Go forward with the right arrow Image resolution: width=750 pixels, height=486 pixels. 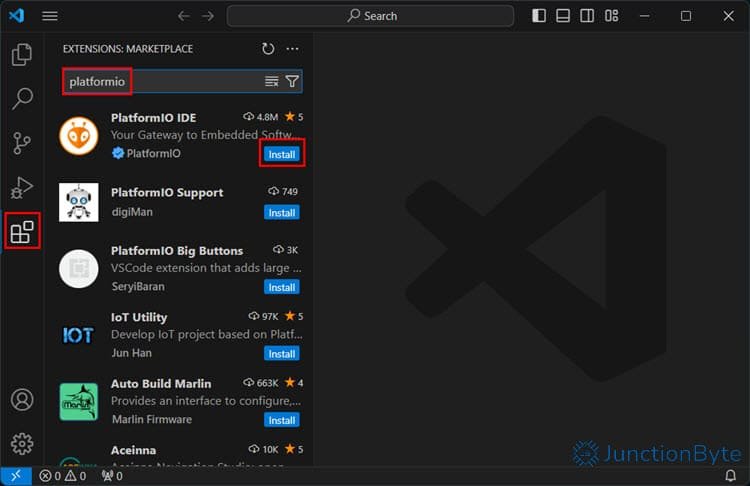tap(208, 16)
